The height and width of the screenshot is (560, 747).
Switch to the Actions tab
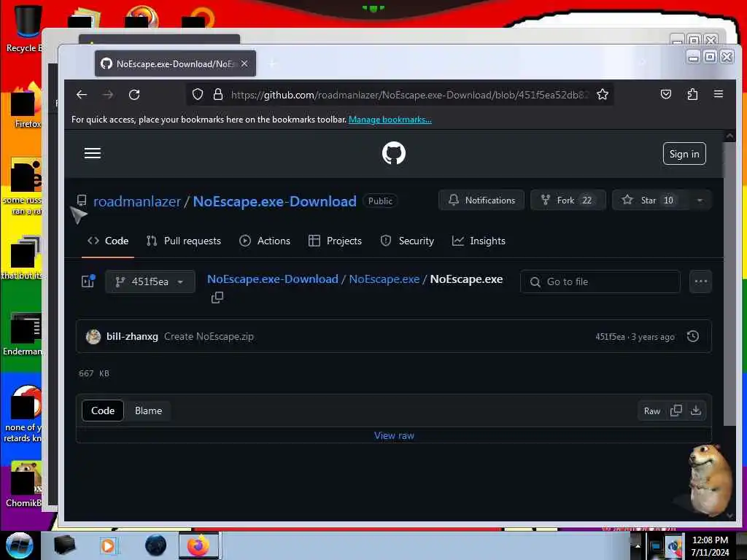pos(265,241)
